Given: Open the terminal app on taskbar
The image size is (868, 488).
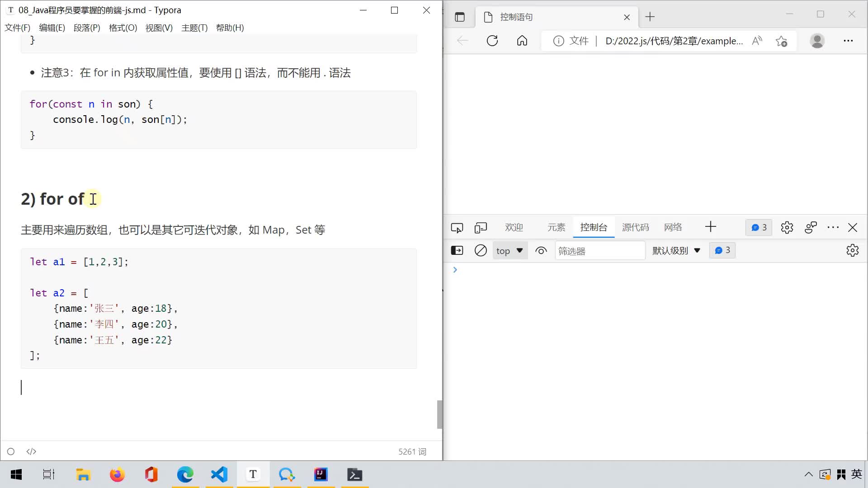Looking at the screenshot, I should [355, 475].
